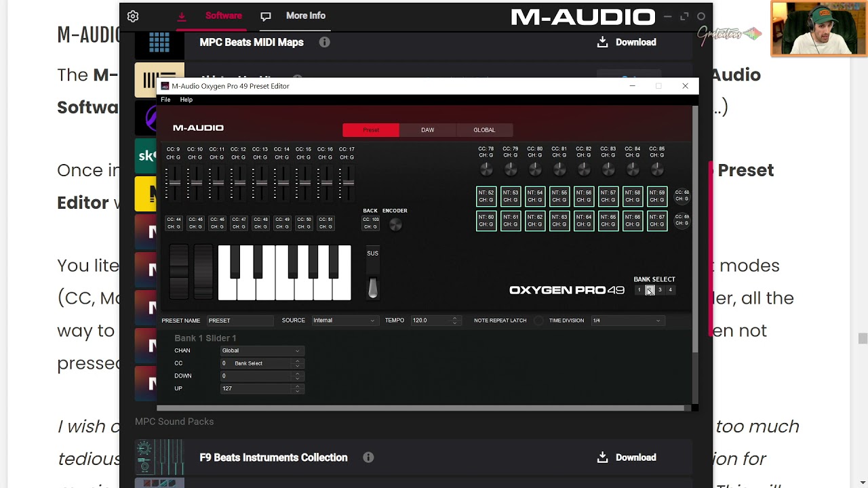Open the Chan Global dropdown
This screenshot has width=868, height=488.
261,350
